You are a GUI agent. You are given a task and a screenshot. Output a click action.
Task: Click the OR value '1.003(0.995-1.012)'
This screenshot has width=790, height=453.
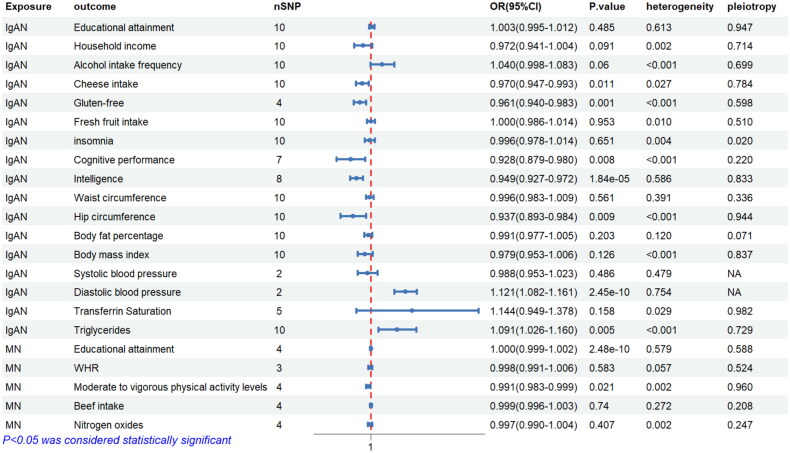pyautogui.click(x=534, y=28)
